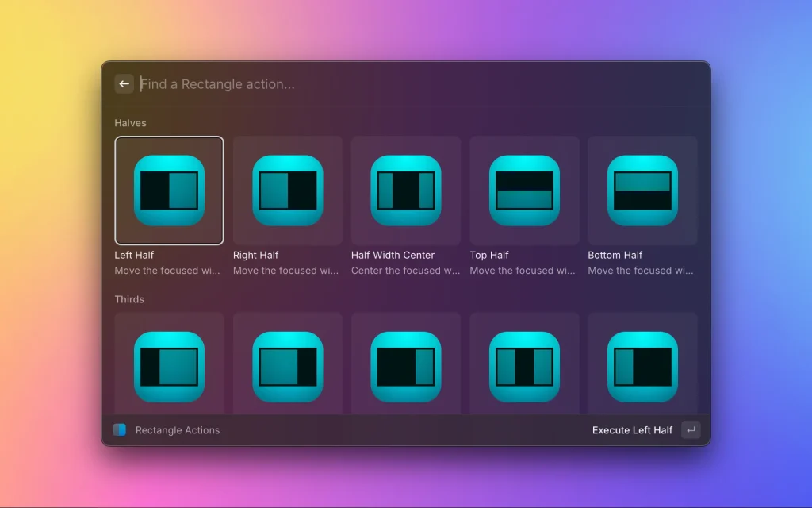
Task: Click the Rectangle Actions icon in the footer
Action: click(x=119, y=429)
